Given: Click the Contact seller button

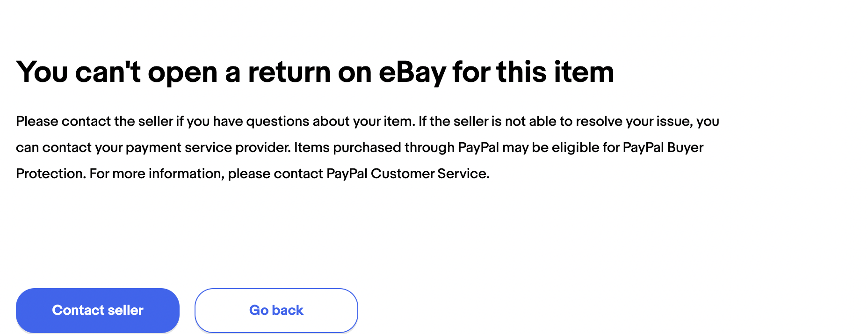Looking at the screenshot, I should coord(98,310).
